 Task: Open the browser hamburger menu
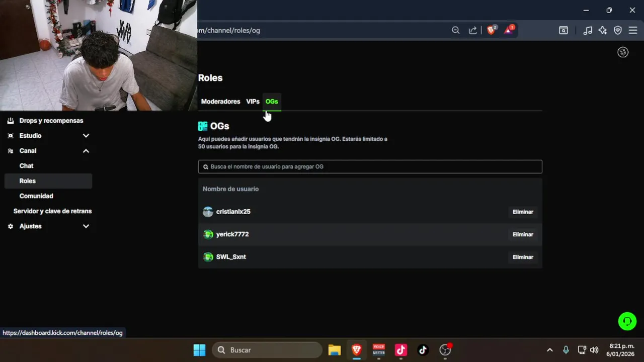[x=633, y=30]
